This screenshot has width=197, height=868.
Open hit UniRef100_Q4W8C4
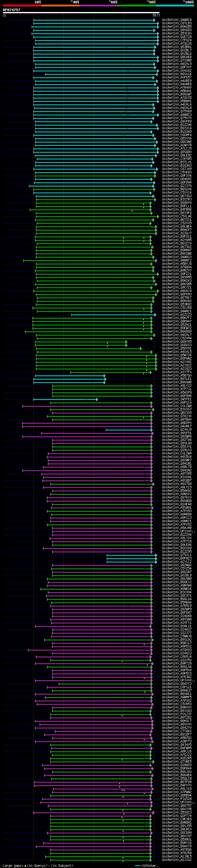click(x=177, y=20)
